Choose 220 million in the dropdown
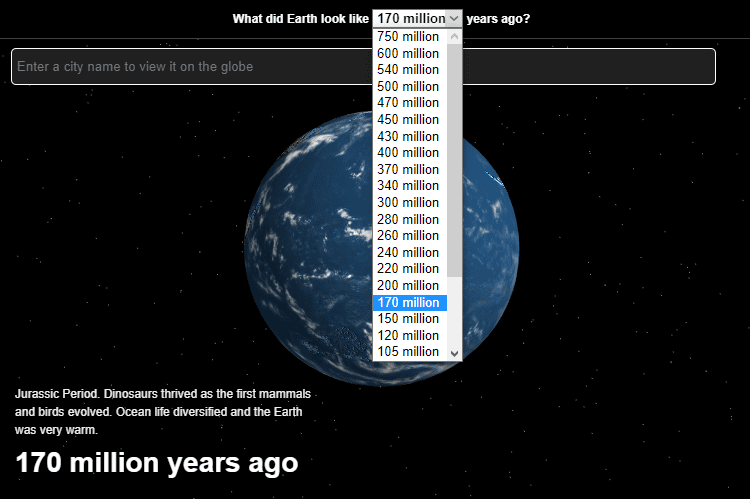The image size is (750, 499). (410, 269)
